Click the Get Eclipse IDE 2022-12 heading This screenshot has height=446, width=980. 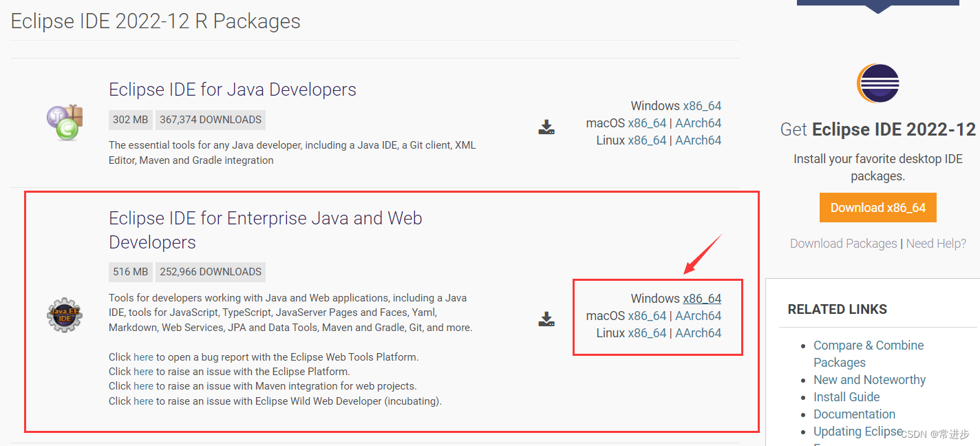(x=878, y=129)
